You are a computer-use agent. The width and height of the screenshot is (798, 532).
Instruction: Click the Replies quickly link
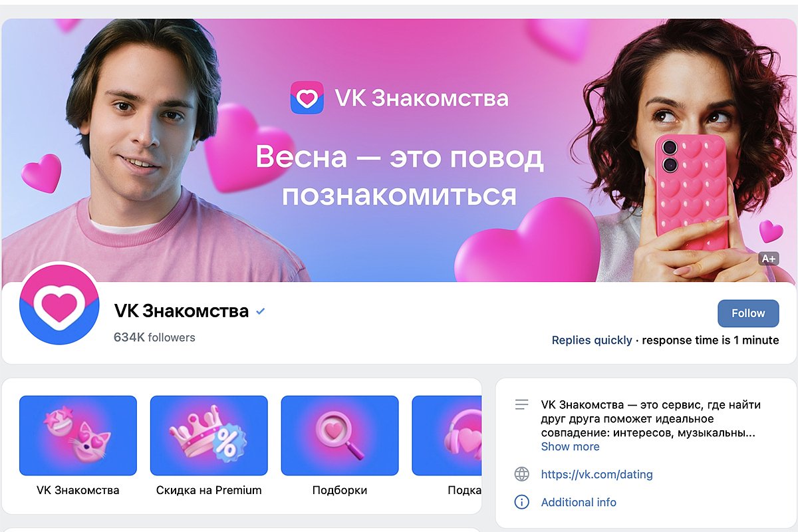click(592, 340)
